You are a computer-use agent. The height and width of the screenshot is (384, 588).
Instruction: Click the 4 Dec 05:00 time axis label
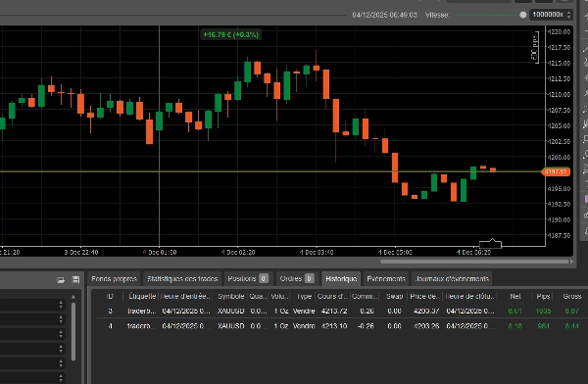(395, 253)
